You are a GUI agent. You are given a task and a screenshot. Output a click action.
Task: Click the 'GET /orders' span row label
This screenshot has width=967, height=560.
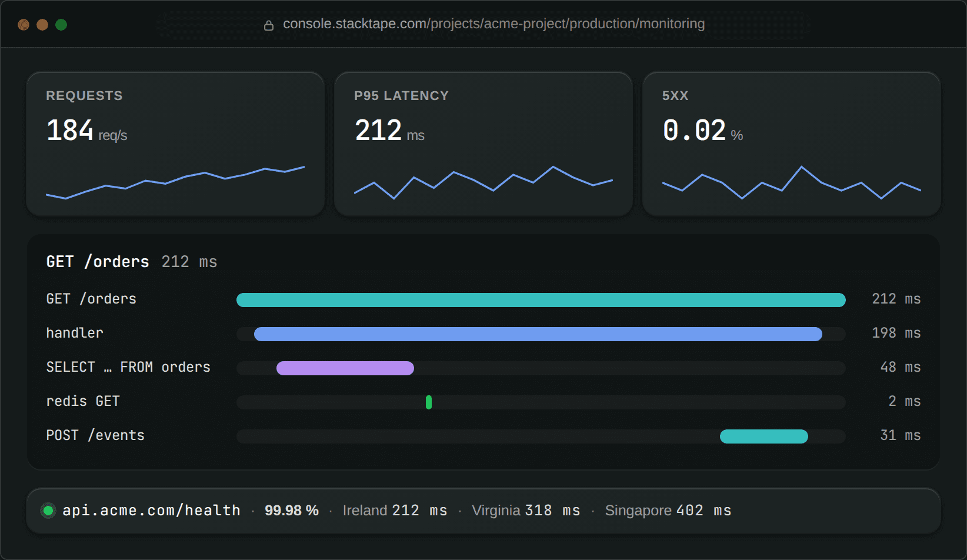pyautogui.click(x=91, y=299)
